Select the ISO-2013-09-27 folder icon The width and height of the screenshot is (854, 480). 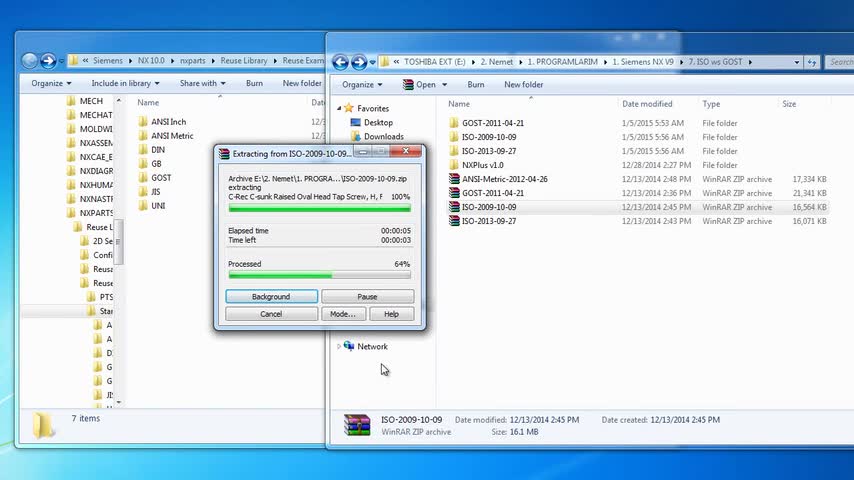(454, 151)
